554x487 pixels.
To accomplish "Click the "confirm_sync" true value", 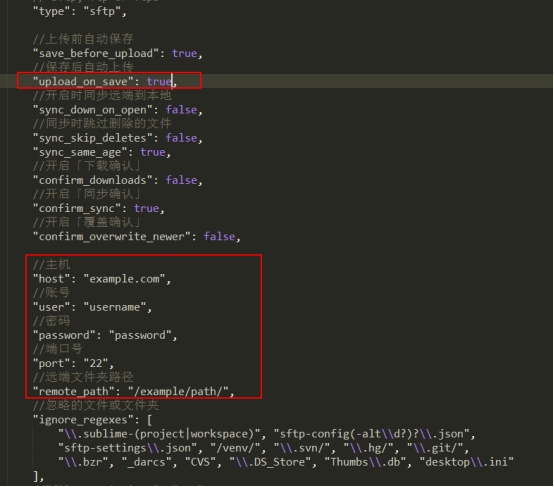I will 147,209.
